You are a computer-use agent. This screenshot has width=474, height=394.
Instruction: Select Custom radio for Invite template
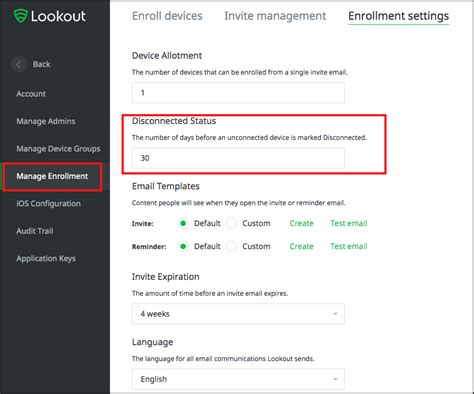click(231, 223)
